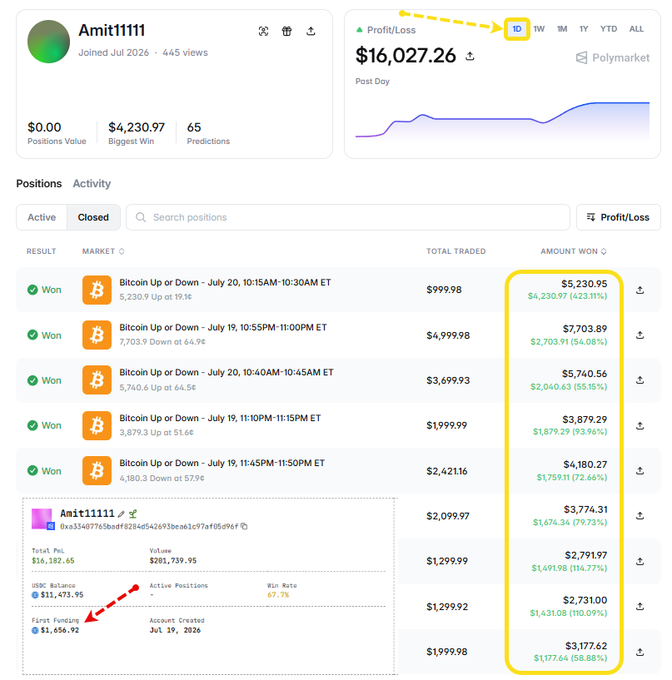
Task: Share the $3,177.62 winning position
Action: coord(640,652)
